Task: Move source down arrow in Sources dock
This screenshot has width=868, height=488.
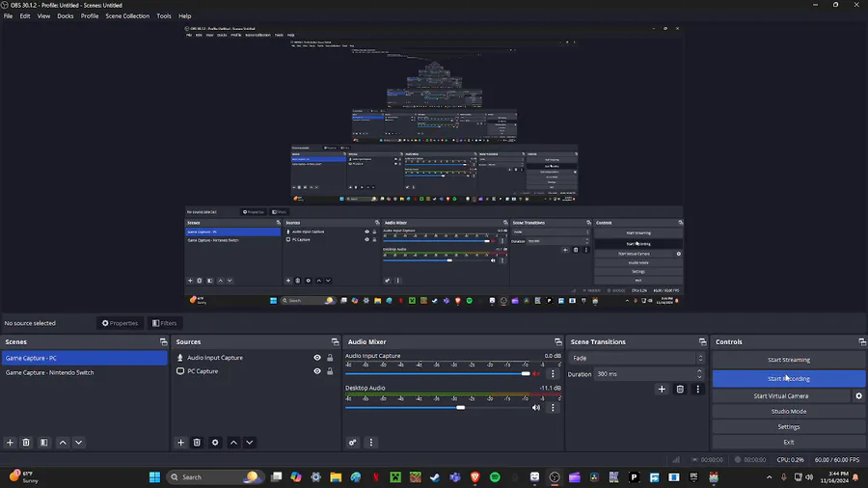Action: coord(250,443)
